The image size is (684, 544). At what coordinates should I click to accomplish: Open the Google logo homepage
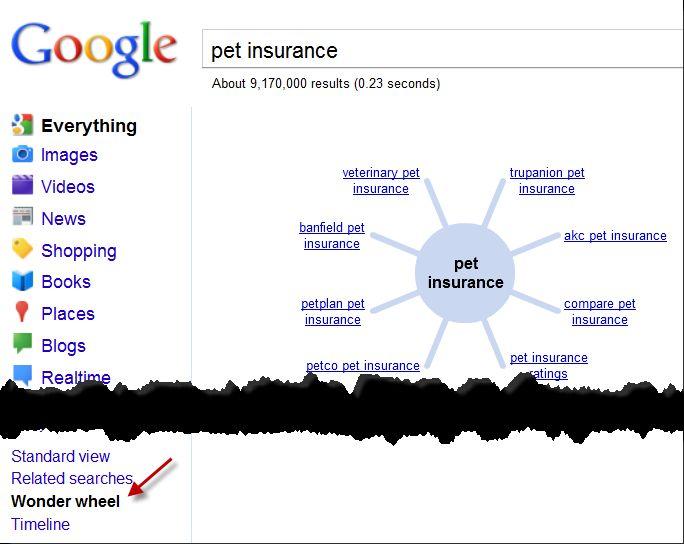click(x=94, y=48)
